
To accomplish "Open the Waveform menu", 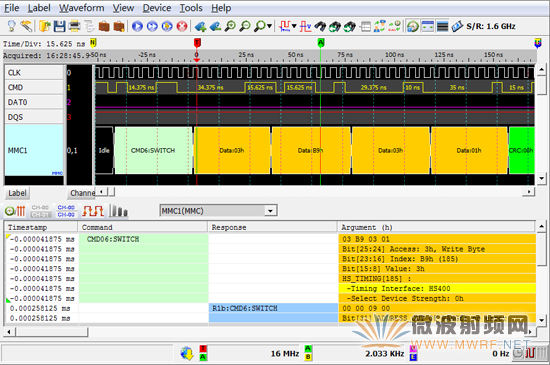I will point(81,8).
